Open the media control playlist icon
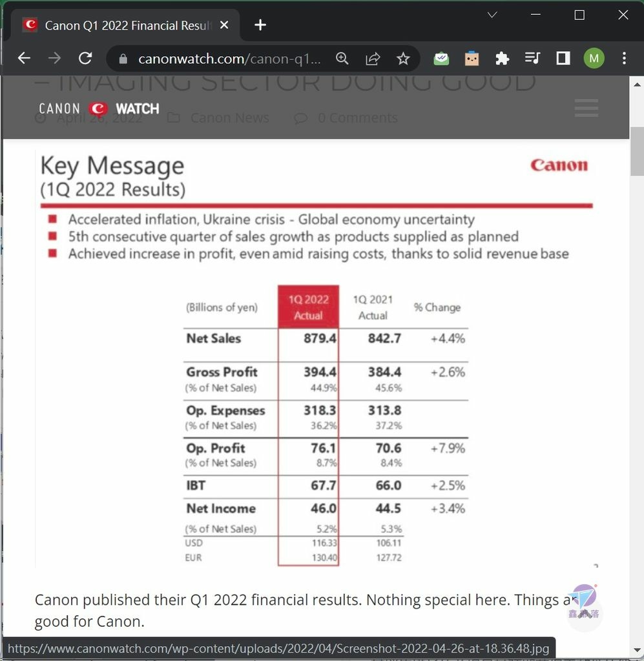 (533, 58)
